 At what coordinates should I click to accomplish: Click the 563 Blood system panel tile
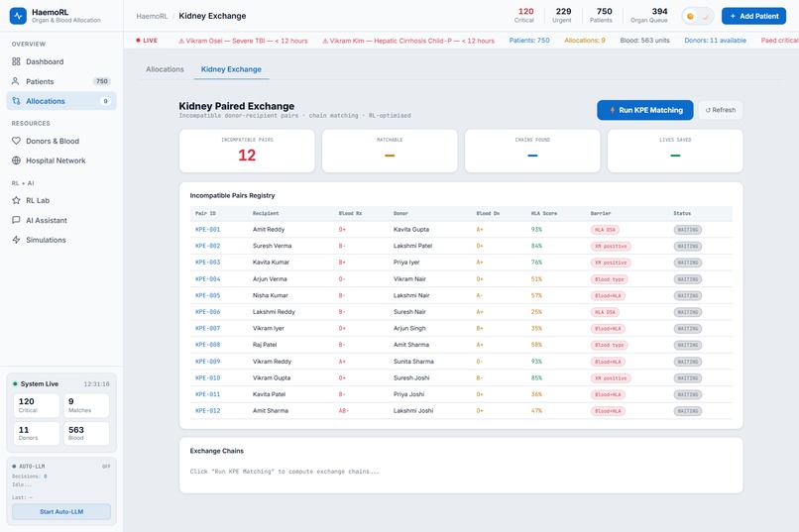tap(86, 433)
